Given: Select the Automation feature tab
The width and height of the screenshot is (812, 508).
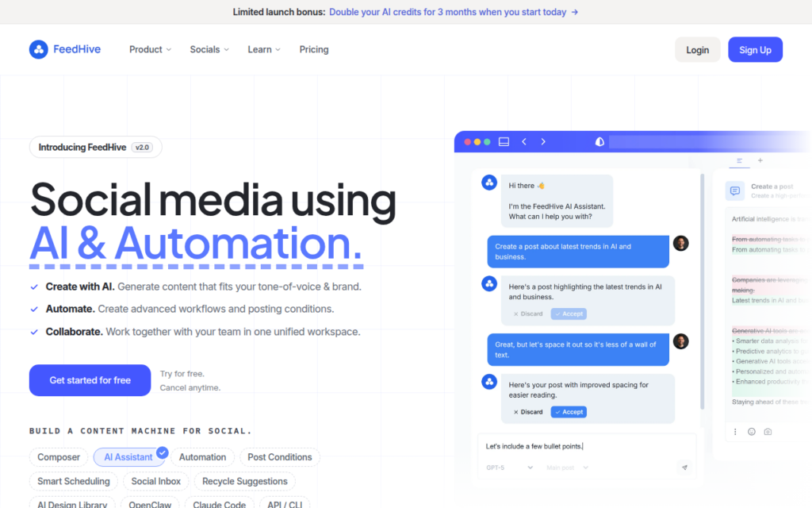Looking at the screenshot, I should (x=202, y=457).
